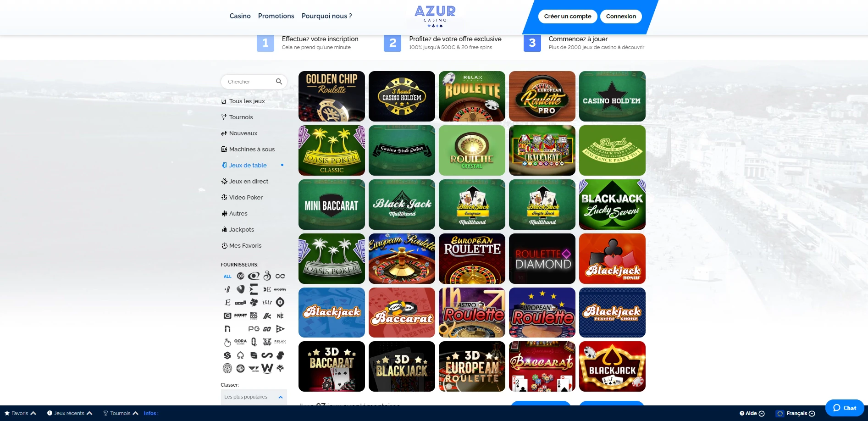
Task: Select the Tournois sidebar category
Action: pyautogui.click(x=241, y=117)
